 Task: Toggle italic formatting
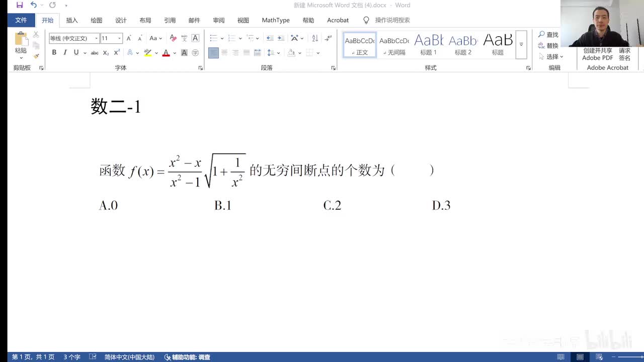65,53
